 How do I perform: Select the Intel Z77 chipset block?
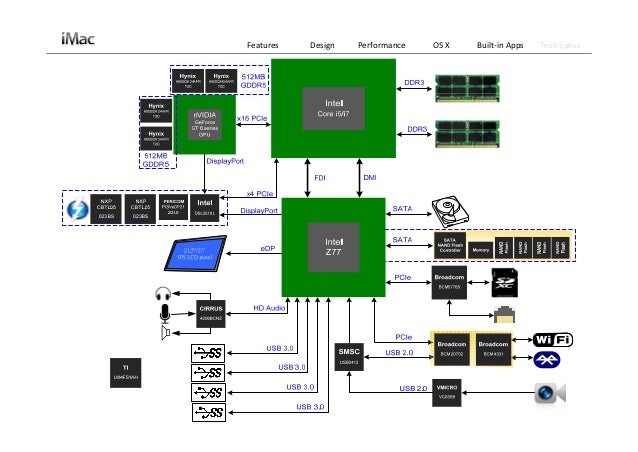point(333,247)
